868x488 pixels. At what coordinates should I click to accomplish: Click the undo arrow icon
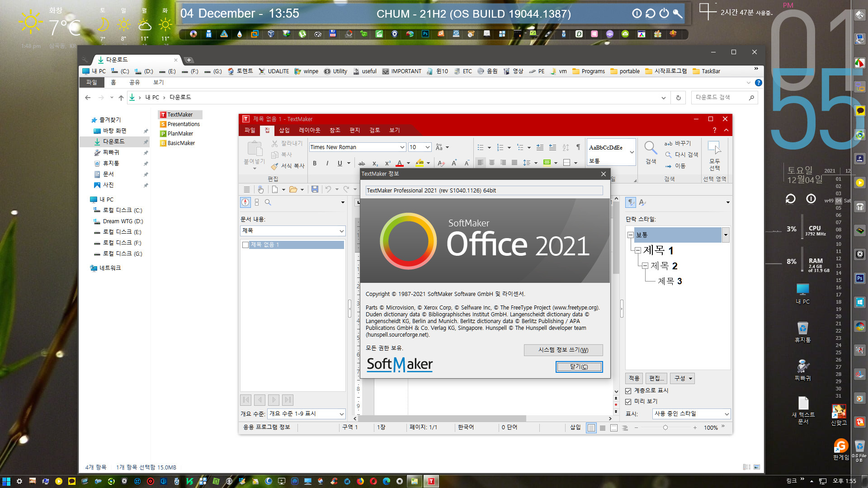[328, 189]
